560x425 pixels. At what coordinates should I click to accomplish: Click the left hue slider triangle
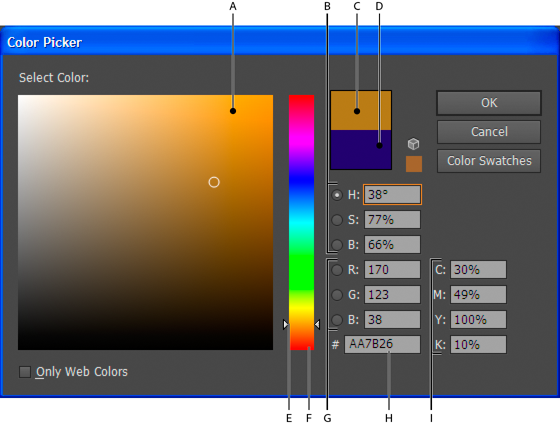click(x=286, y=324)
